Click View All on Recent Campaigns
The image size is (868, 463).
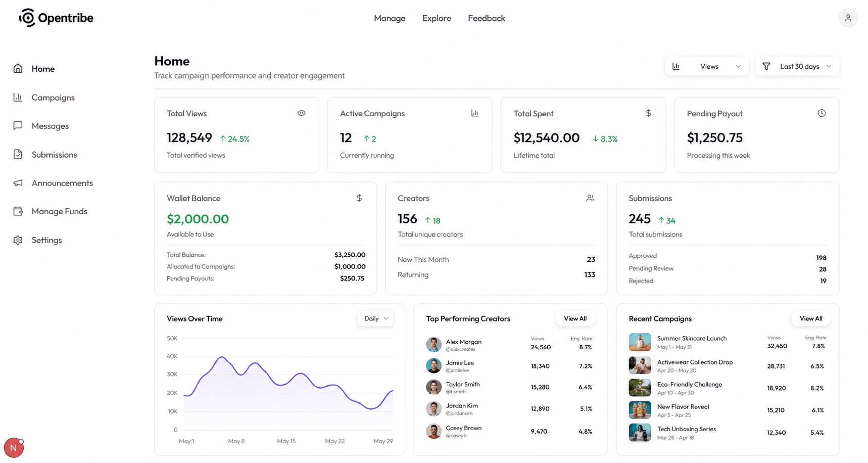coord(811,318)
